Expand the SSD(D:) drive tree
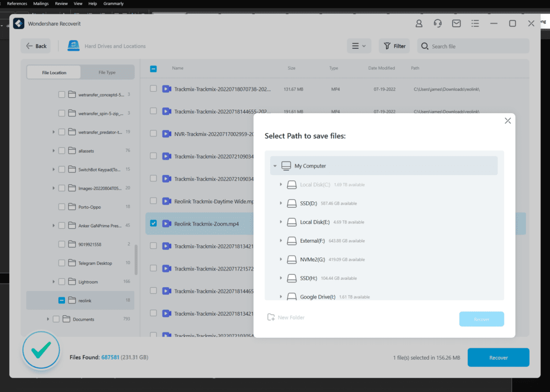 pos(281,204)
